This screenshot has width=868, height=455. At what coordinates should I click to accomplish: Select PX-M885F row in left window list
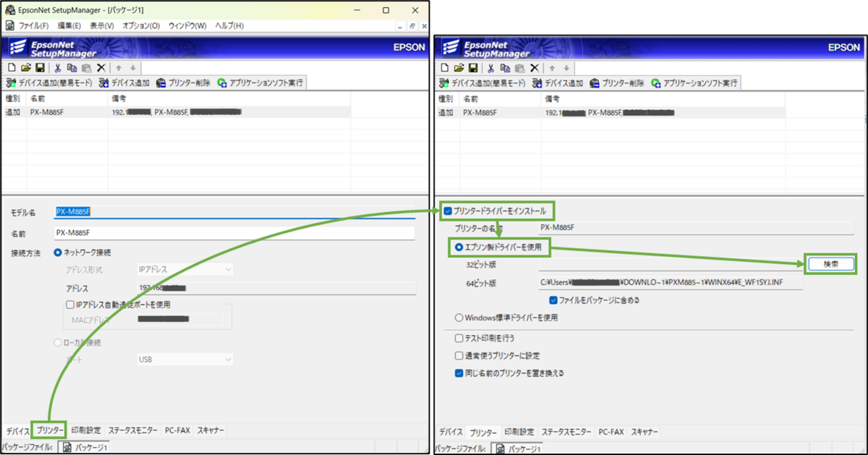[176, 112]
